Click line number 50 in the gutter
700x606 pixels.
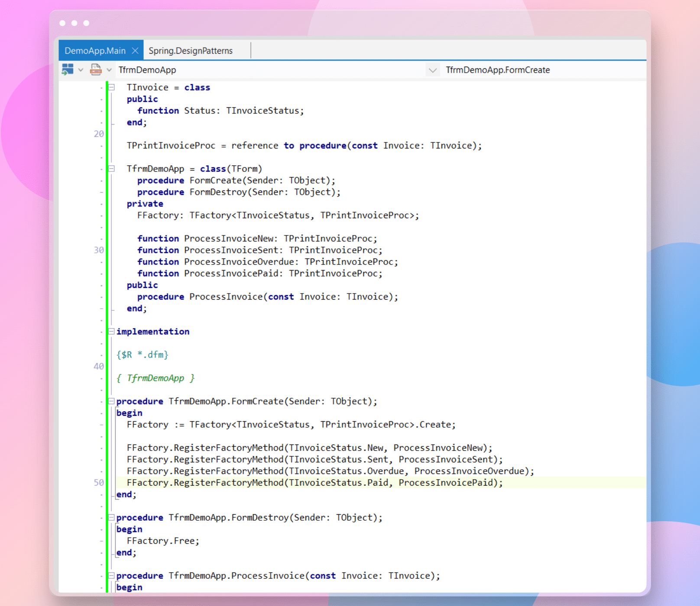[99, 482]
